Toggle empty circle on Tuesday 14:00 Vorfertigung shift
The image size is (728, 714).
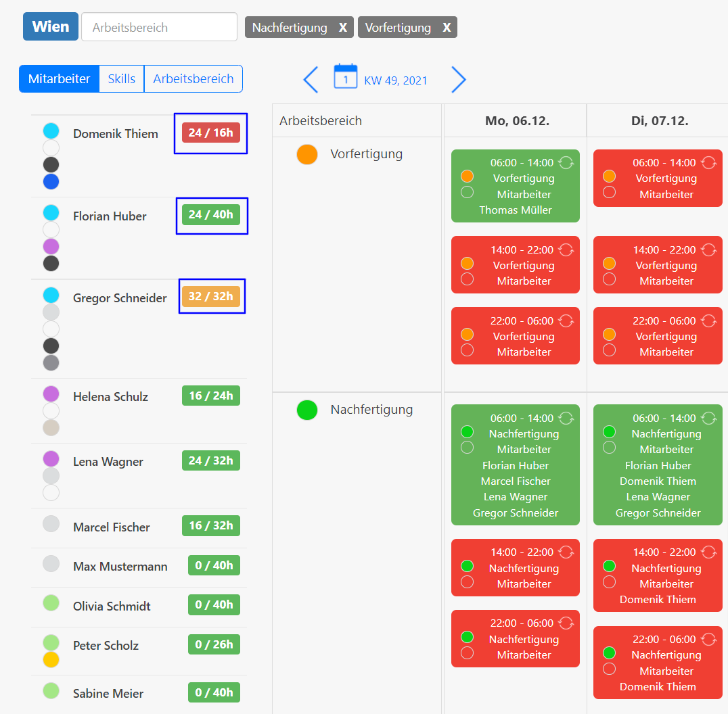609,279
